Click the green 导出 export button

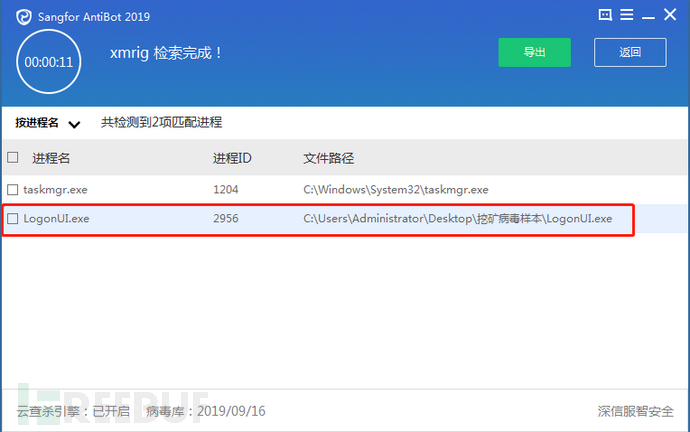pyautogui.click(x=534, y=53)
